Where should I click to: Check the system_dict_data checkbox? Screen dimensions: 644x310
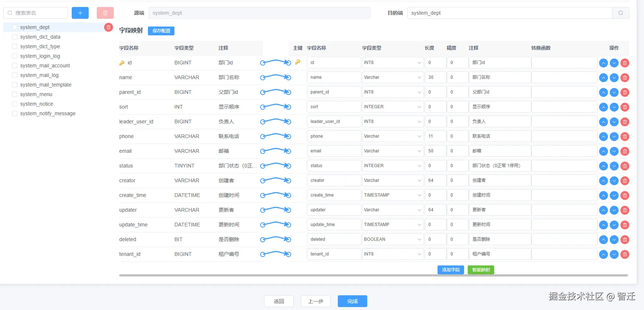(15, 37)
